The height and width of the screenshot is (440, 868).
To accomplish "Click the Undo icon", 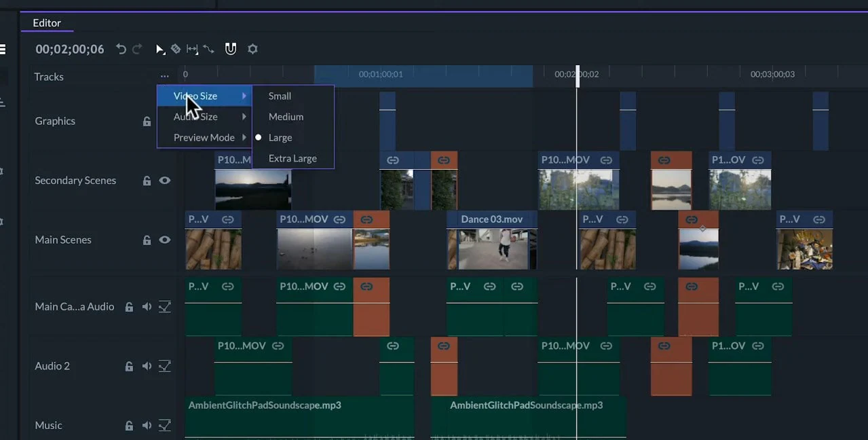I will coord(121,49).
